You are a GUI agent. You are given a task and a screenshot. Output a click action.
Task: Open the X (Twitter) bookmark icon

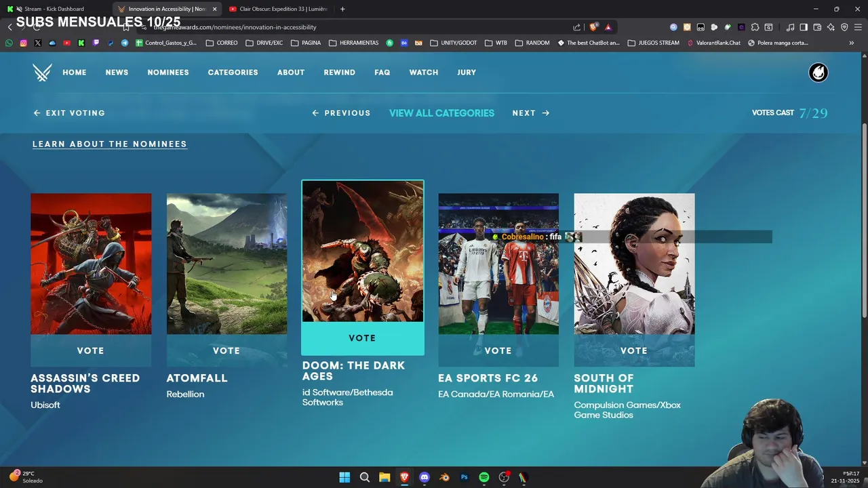[x=37, y=43]
